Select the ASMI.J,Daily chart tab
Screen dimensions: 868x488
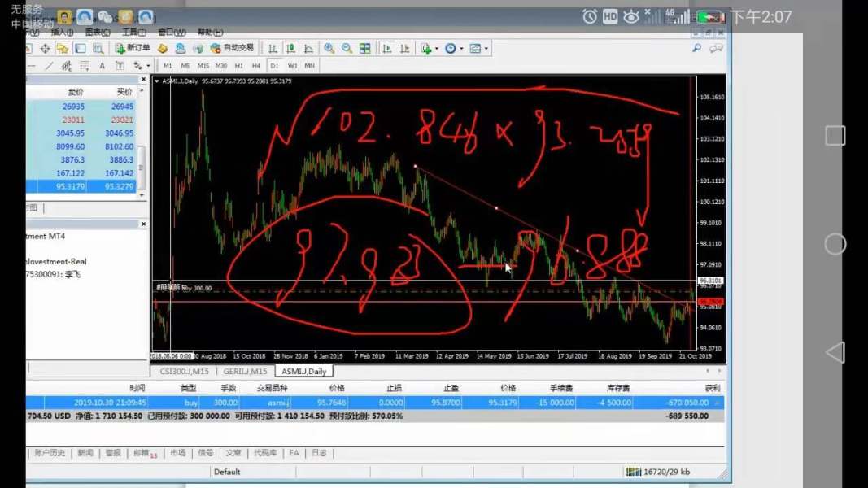coord(304,371)
